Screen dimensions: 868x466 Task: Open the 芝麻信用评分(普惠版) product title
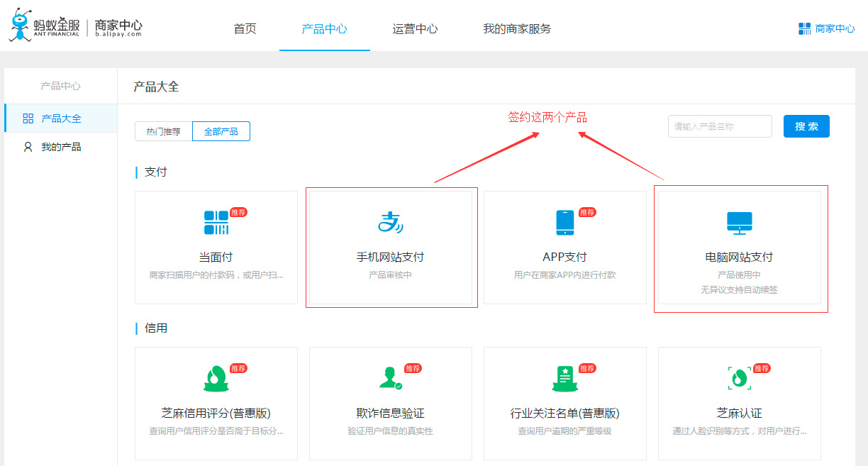[216, 413]
